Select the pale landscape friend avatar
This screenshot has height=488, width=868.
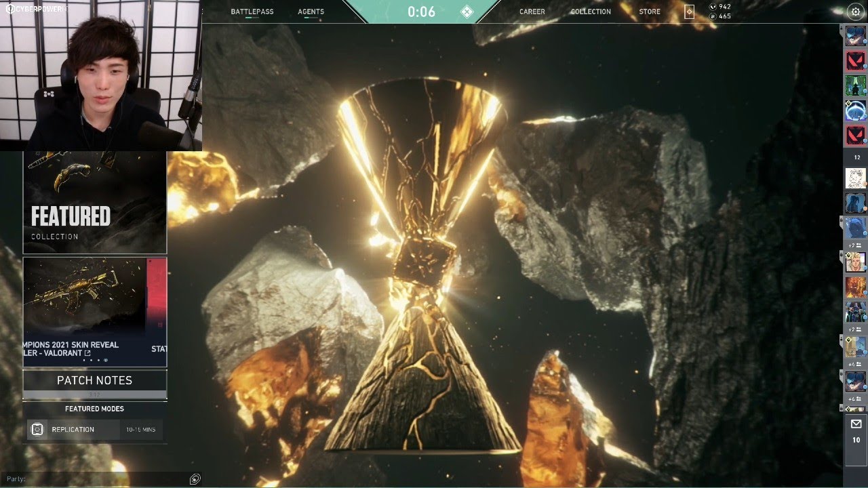pyautogui.click(x=856, y=347)
